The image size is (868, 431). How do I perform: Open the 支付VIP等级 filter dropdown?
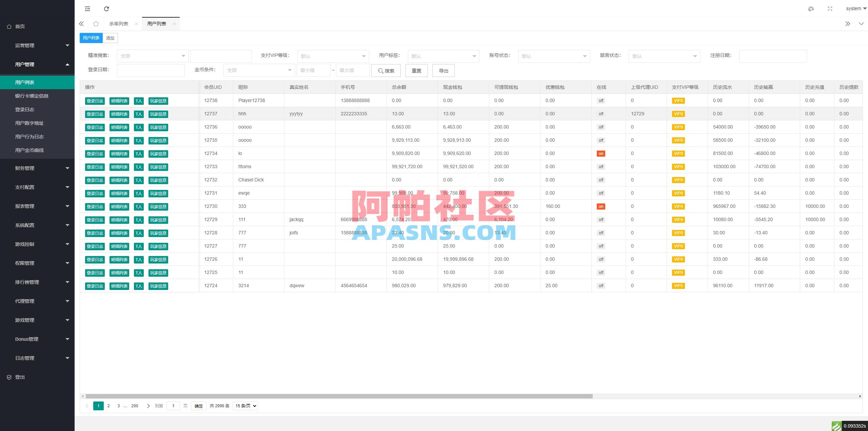click(333, 56)
